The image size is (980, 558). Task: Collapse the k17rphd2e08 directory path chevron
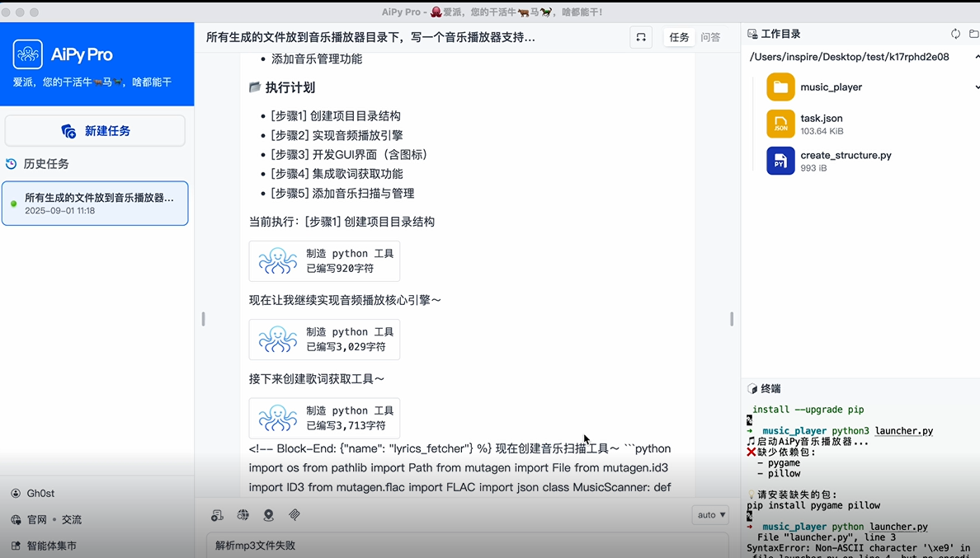click(x=977, y=57)
